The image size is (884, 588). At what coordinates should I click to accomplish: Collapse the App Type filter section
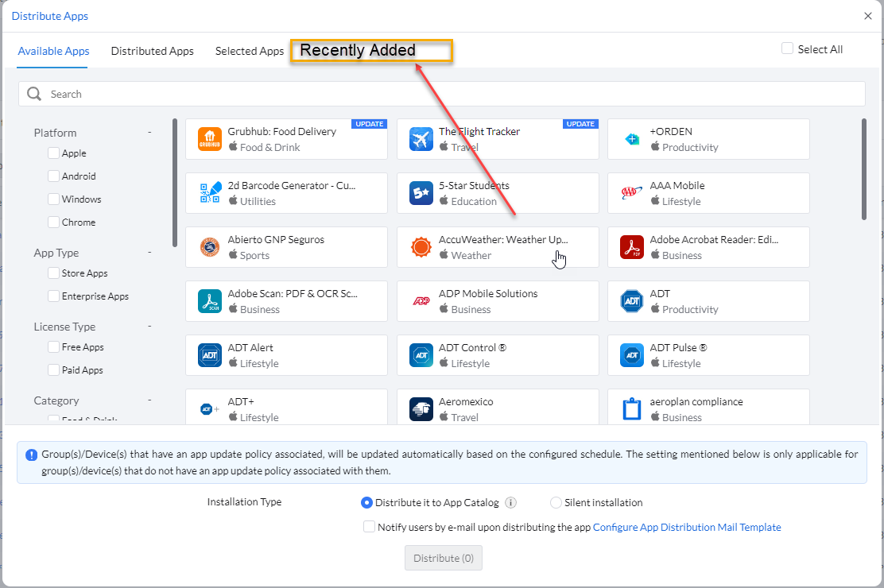149,252
